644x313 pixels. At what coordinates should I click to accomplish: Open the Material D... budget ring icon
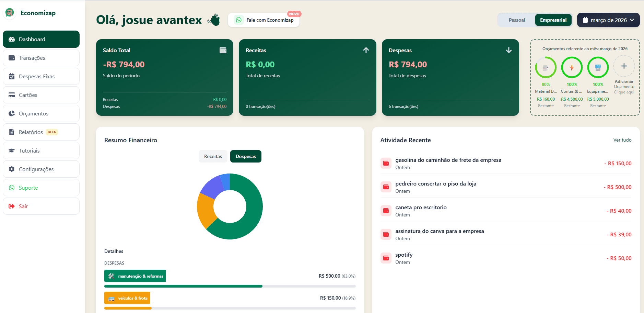[546, 67]
